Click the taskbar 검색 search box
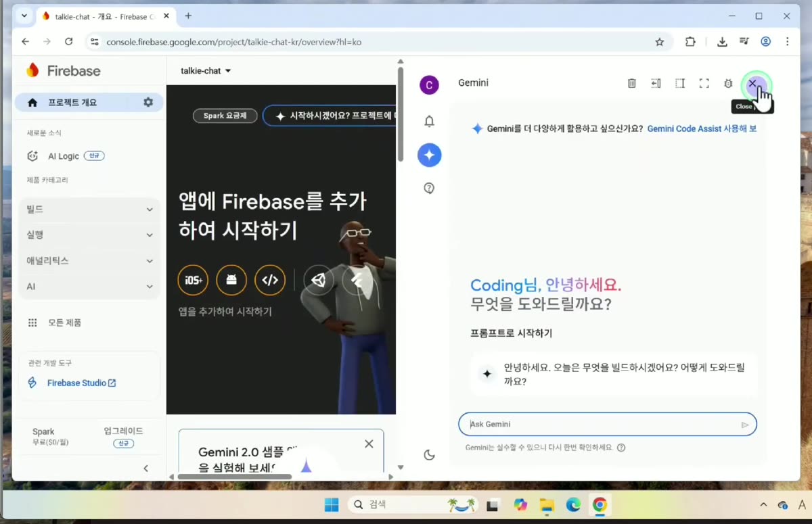This screenshot has width=812, height=524. point(413,505)
